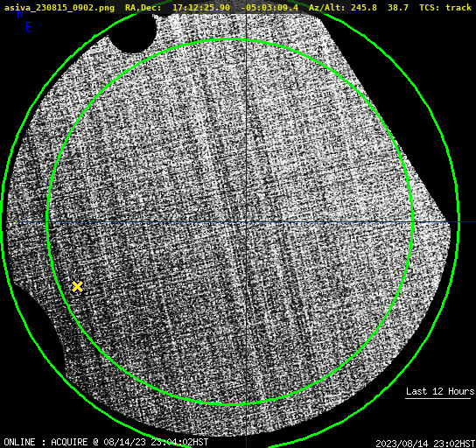Select the Az/Alt label in header
The width and height of the screenshot is (476, 448).
[326, 7]
